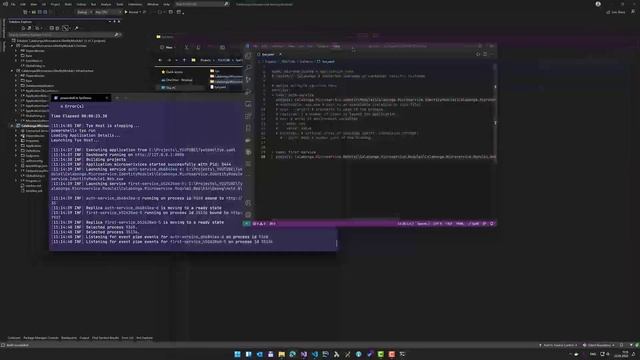Click Select Repository in the status bar
Screen dimensions: 640x360
coord(599,345)
